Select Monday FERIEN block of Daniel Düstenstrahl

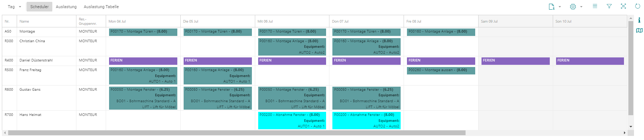point(143,61)
